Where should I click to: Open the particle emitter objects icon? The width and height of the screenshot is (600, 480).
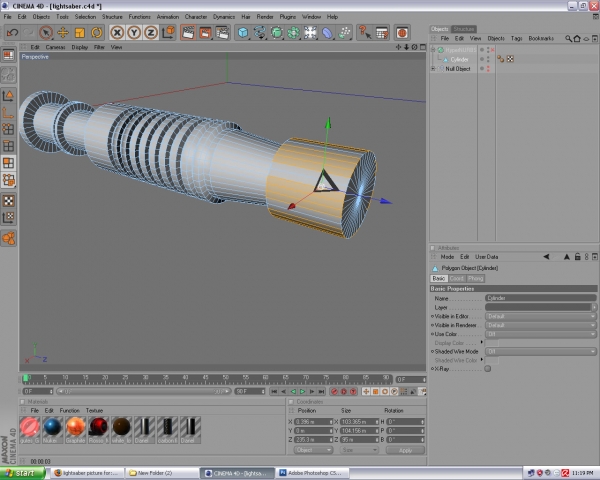pyautogui.click(x=344, y=33)
